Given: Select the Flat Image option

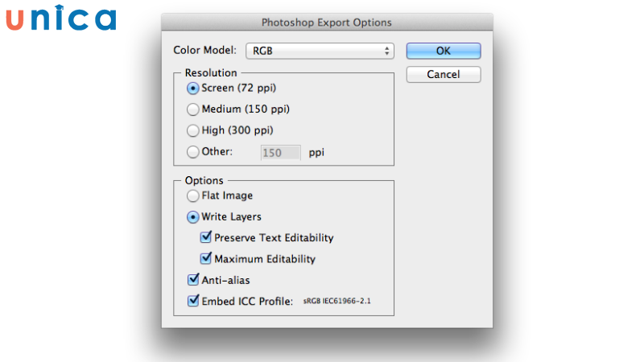Looking at the screenshot, I should pos(192,195).
